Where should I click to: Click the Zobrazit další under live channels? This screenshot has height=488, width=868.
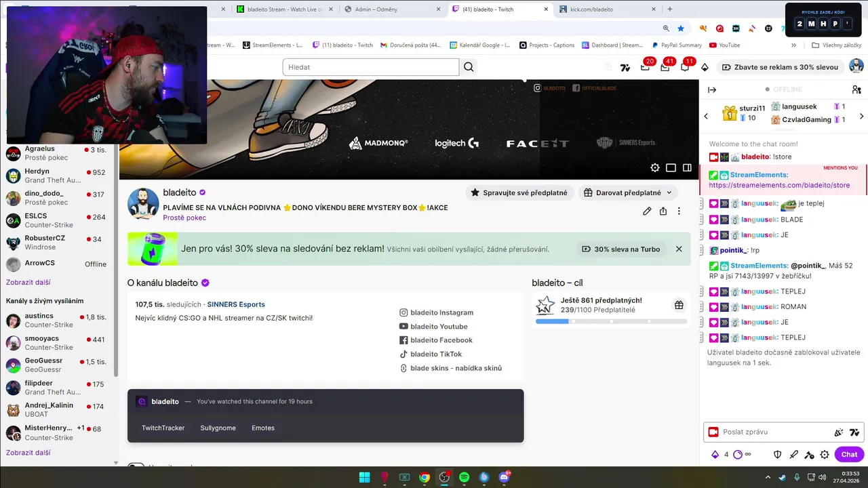point(28,452)
